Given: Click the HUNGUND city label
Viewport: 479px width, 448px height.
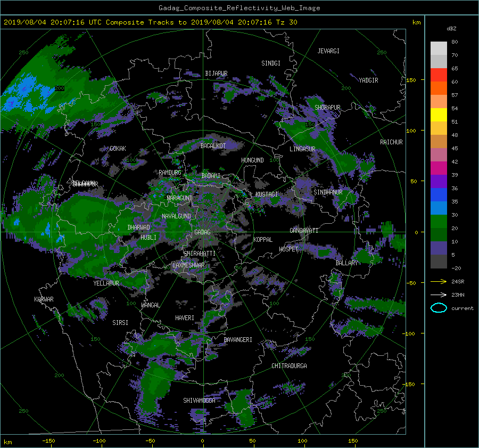Looking at the screenshot, I should click(252, 160).
